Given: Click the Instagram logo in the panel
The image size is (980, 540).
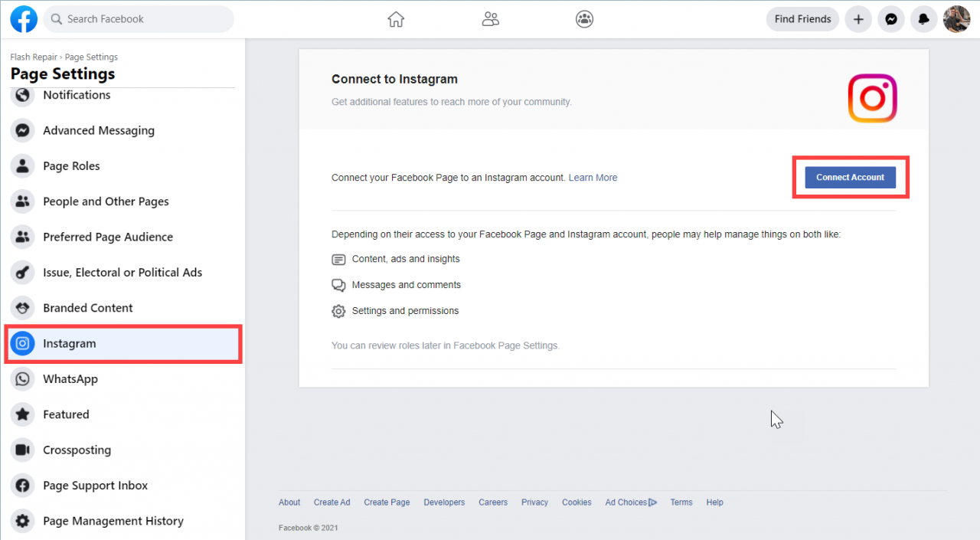Looking at the screenshot, I should click(x=872, y=98).
